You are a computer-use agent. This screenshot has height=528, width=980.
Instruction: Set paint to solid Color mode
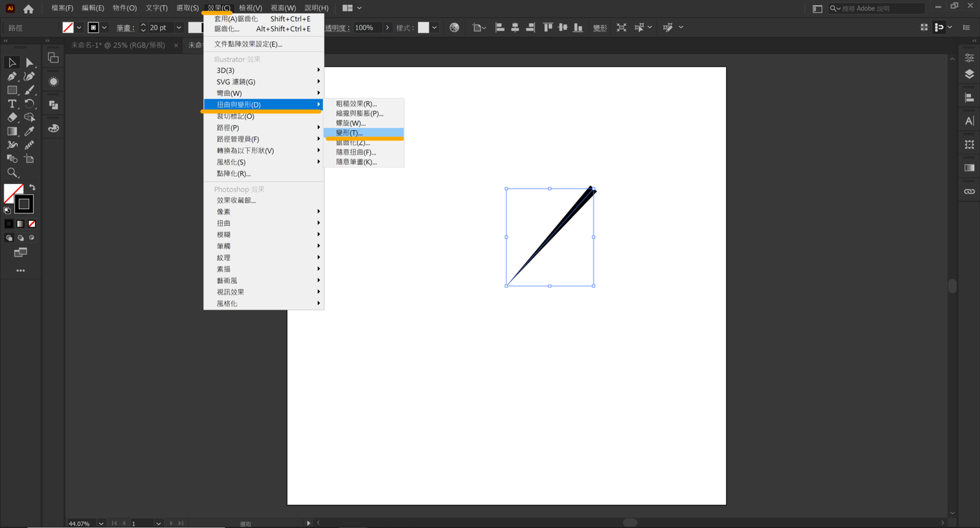[9, 224]
